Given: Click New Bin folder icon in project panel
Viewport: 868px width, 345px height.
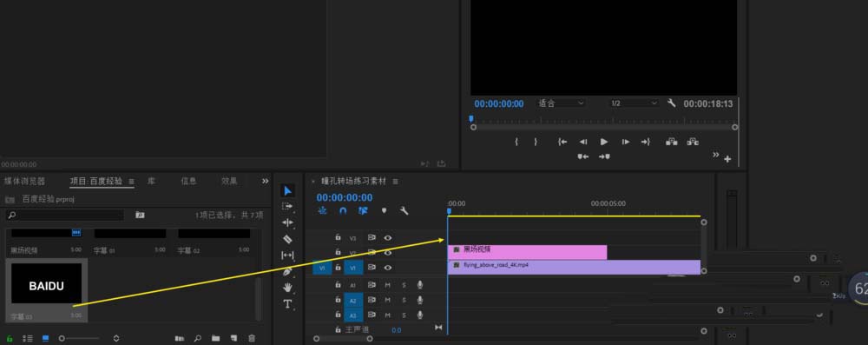Looking at the screenshot, I should click(215, 338).
